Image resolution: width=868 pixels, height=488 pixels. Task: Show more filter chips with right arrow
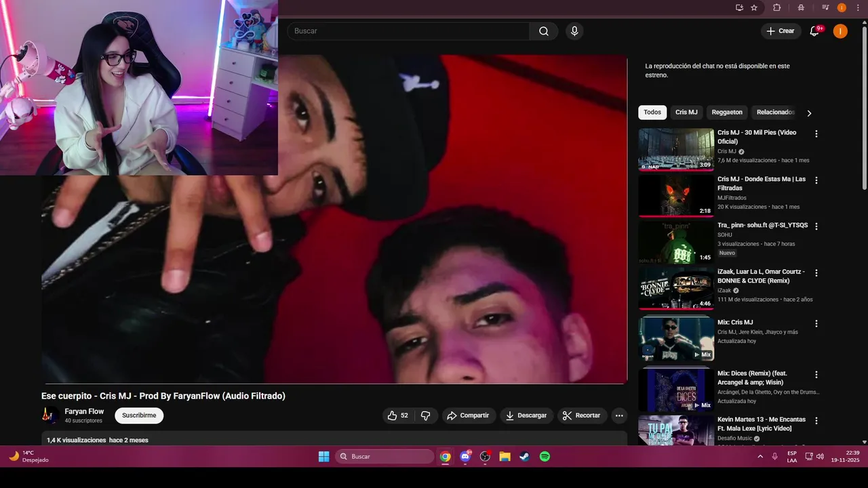coord(809,113)
